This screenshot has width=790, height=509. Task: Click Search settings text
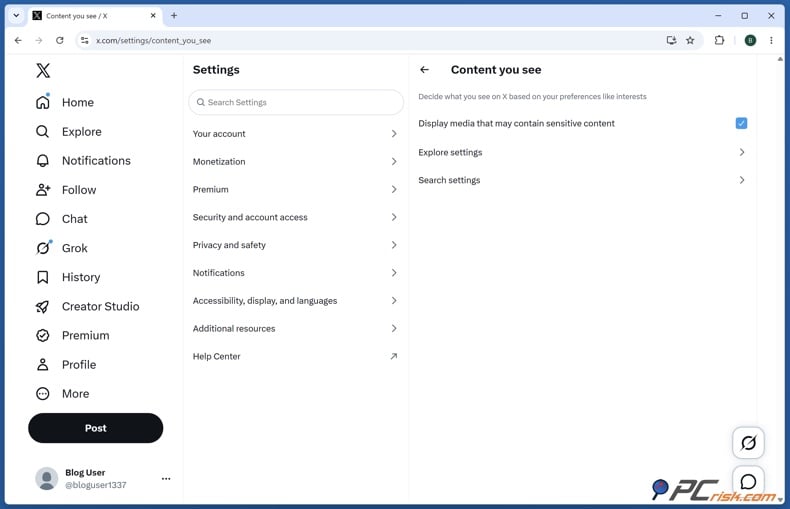click(449, 180)
